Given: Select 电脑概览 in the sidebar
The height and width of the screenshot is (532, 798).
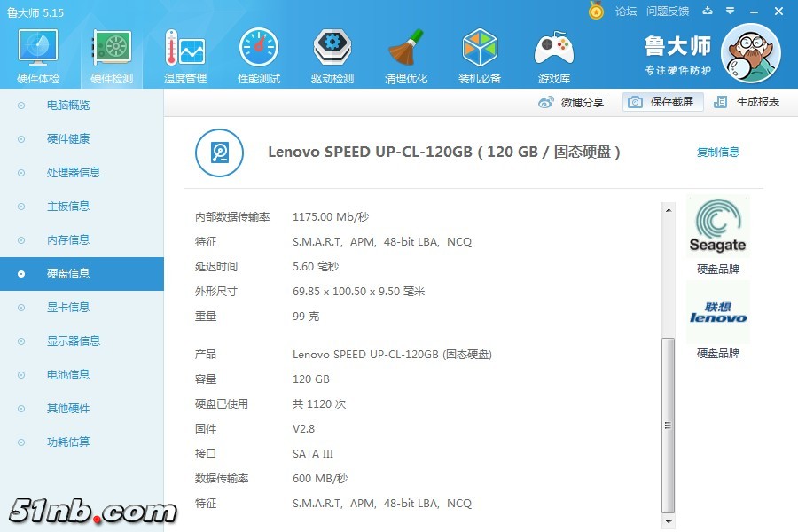Looking at the screenshot, I should tap(68, 106).
